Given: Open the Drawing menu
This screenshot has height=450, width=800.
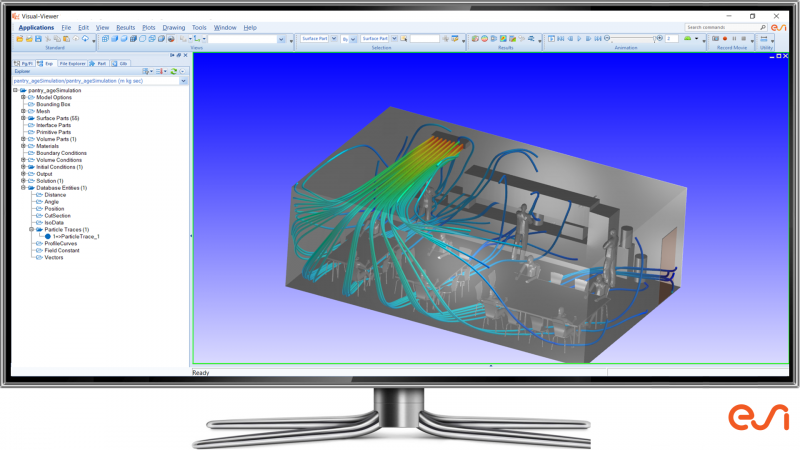Looking at the screenshot, I should (173, 28).
